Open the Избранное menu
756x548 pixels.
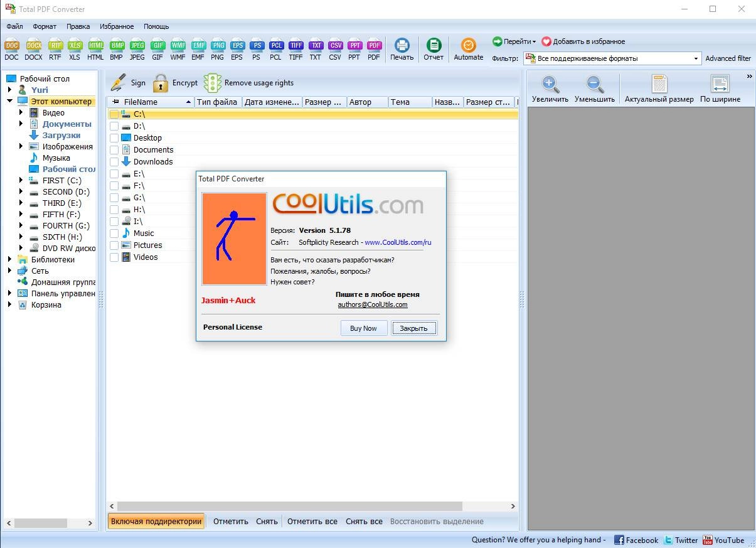click(116, 26)
